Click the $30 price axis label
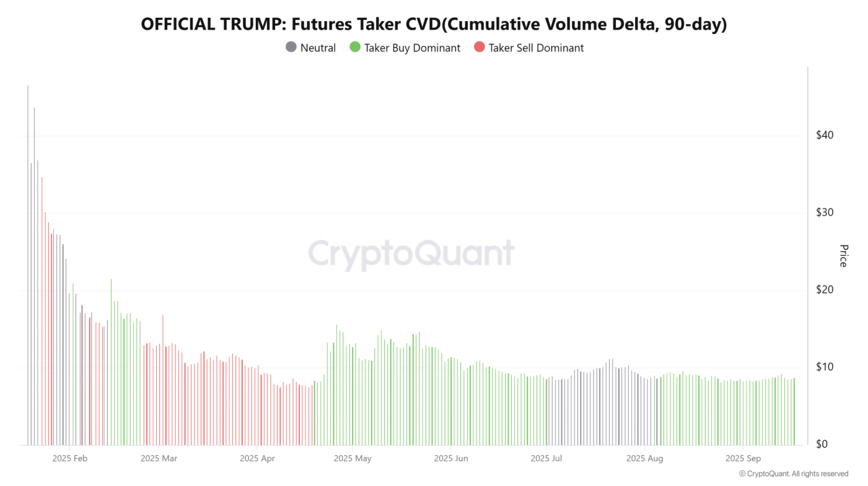 point(825,212)
